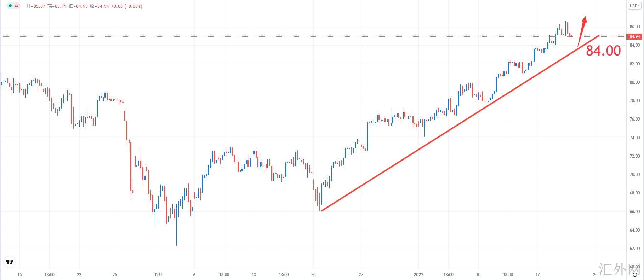Click the 20 date label on time axis

click(313, 275)
